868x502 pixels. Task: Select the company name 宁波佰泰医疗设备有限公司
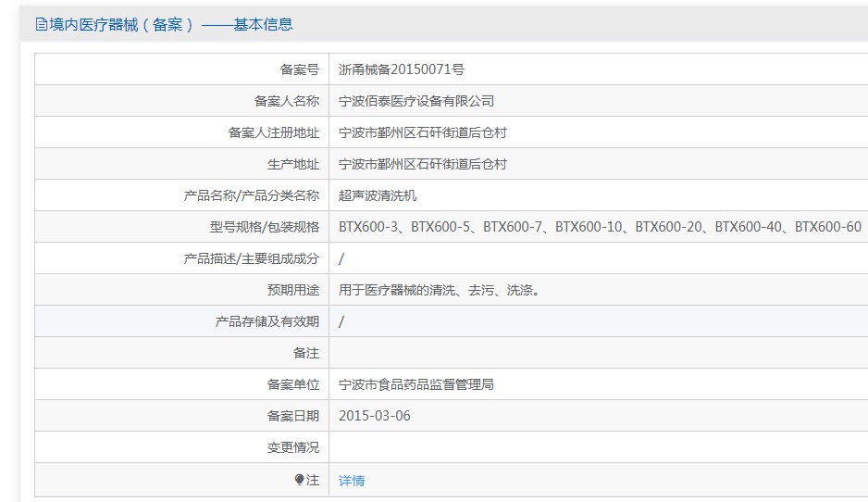[416, 101]
